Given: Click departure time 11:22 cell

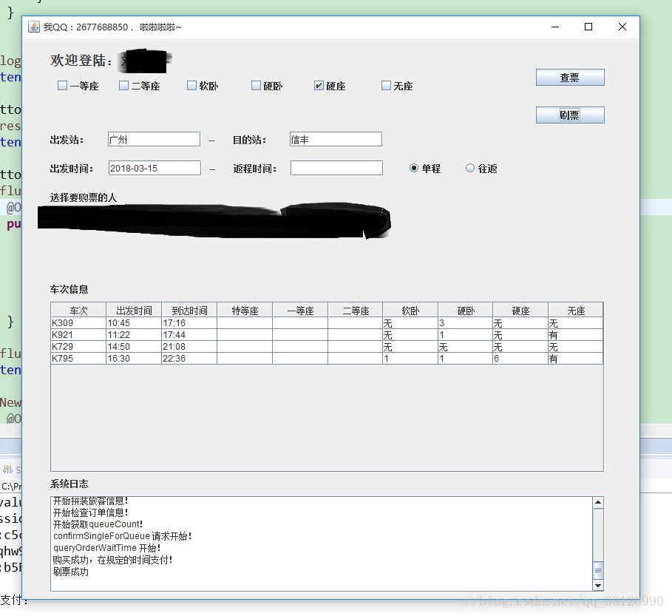Looking at the screenshot, I should [x=134, y=335].
